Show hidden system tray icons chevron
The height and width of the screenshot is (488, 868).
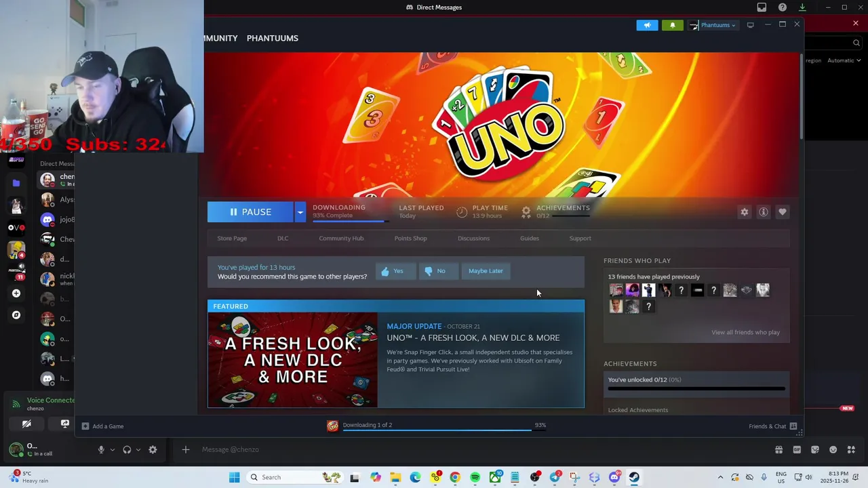pos(720,477)
